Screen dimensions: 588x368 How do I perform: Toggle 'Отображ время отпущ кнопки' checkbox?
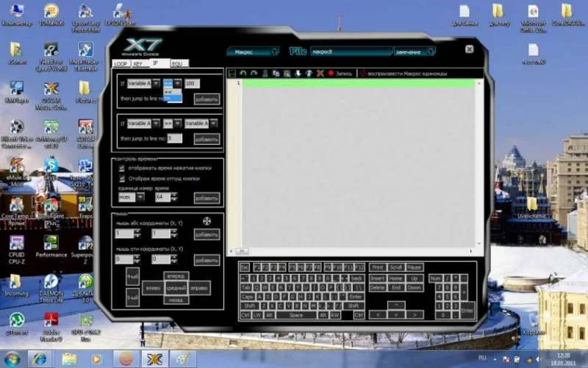click(x=121, y=178)
